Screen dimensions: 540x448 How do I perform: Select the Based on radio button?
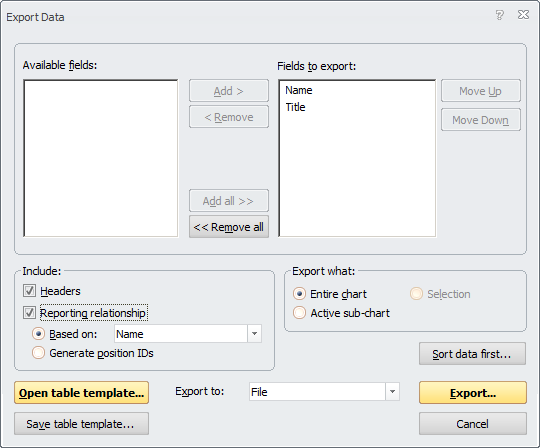pos(38,334)
